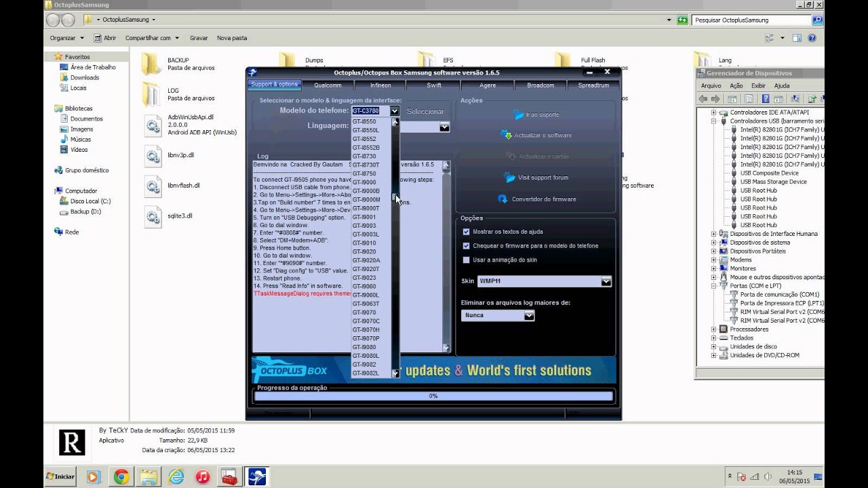Toggle 'Mostrar os textos de ajuda' checkbox
The width and height of the screenshot is (868, 488).
tap(466, 232)
